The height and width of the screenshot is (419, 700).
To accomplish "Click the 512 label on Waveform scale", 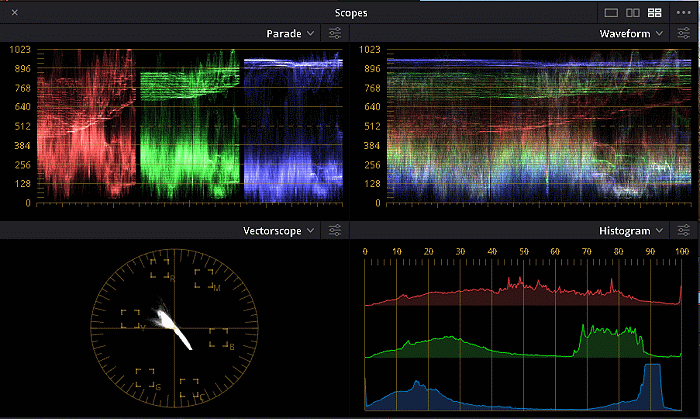I will pos(372,126).
